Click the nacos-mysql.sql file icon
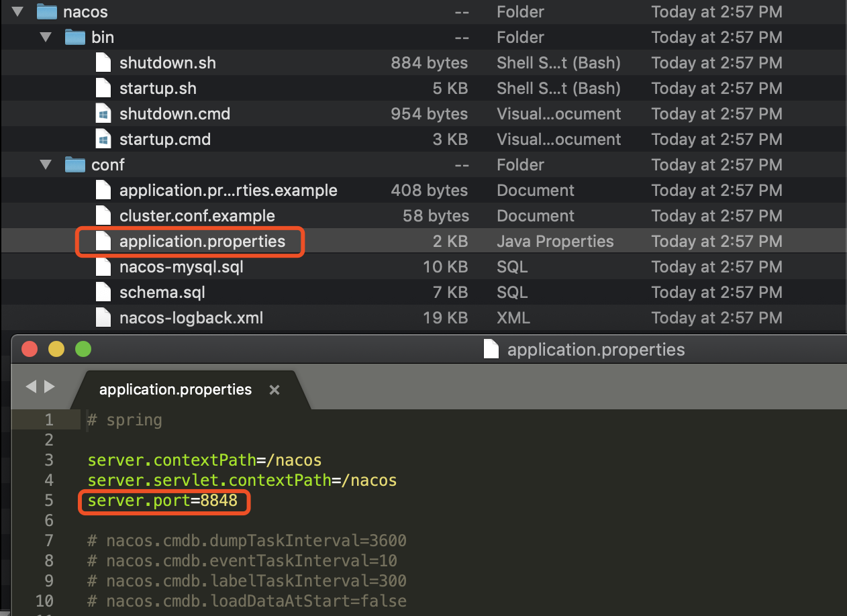Viewport: 847px width, 616px height. [103, 266]
